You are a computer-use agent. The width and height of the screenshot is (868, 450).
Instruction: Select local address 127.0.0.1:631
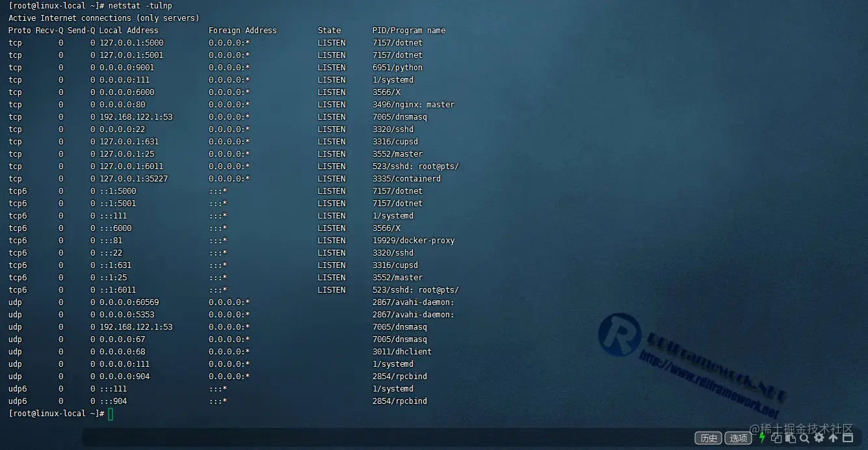coord(129,142)
